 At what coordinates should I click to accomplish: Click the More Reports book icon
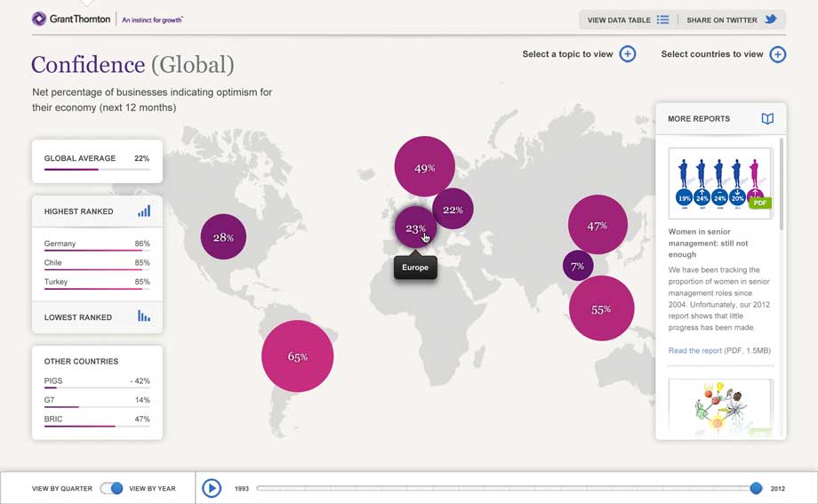tap(767, 118)
